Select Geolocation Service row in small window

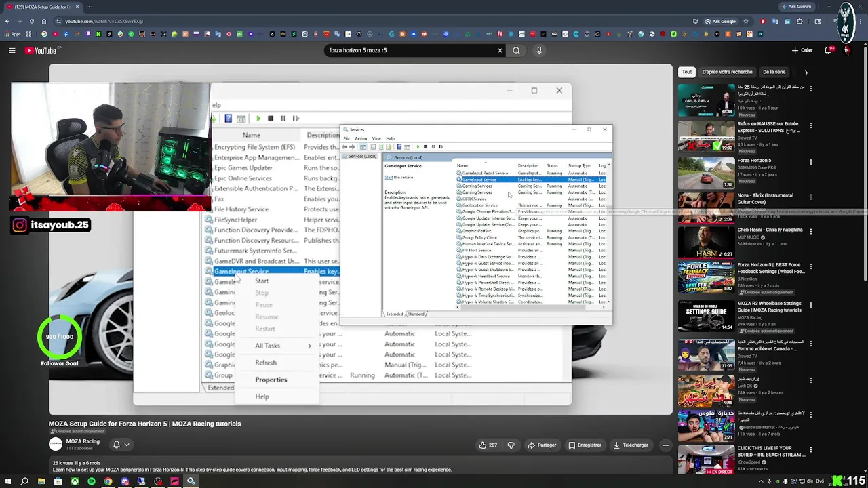(x=530, y=205)
